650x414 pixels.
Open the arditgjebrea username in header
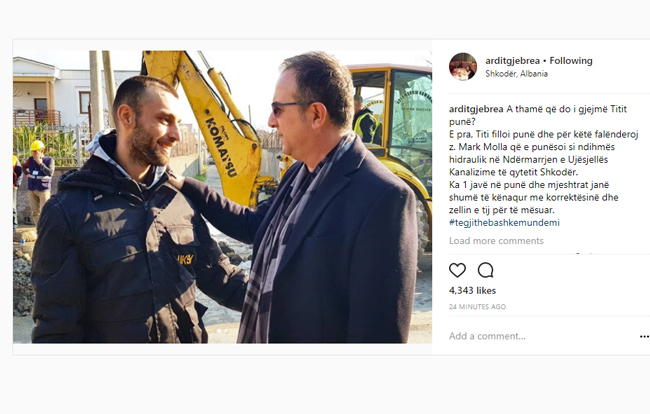[512, 61]
